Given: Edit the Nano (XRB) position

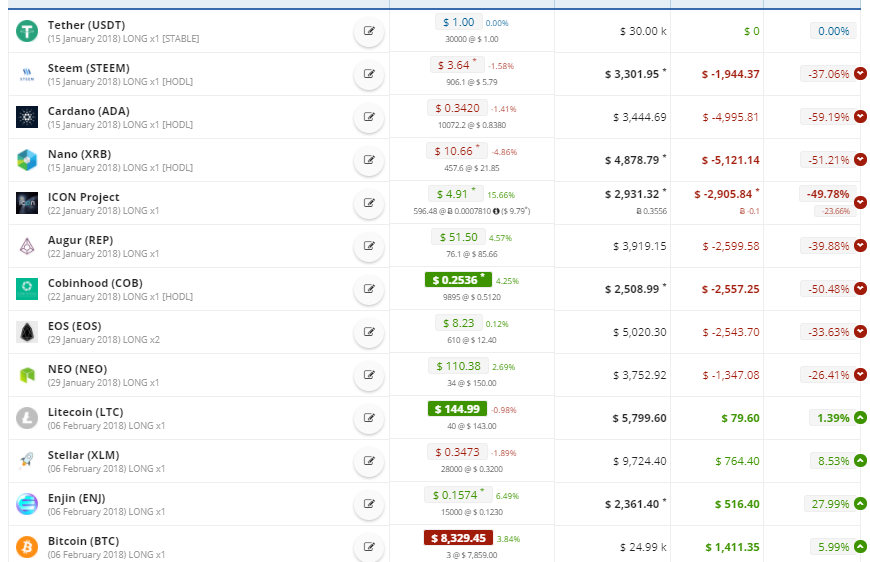Looking at the screenshot, I should click(369, 160).
